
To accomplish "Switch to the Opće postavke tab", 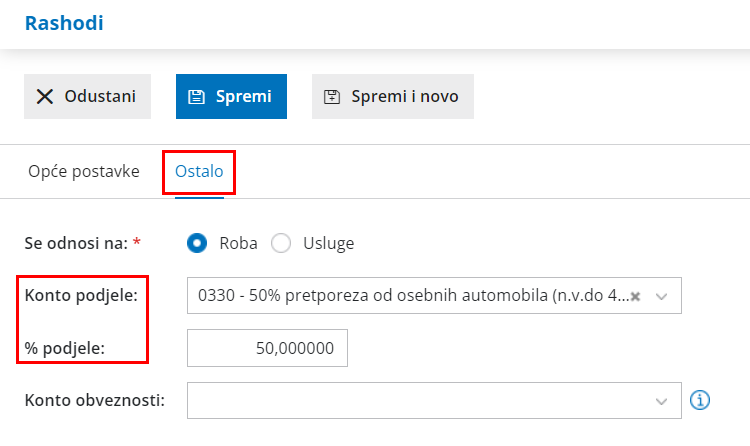I will click(83, 171).
